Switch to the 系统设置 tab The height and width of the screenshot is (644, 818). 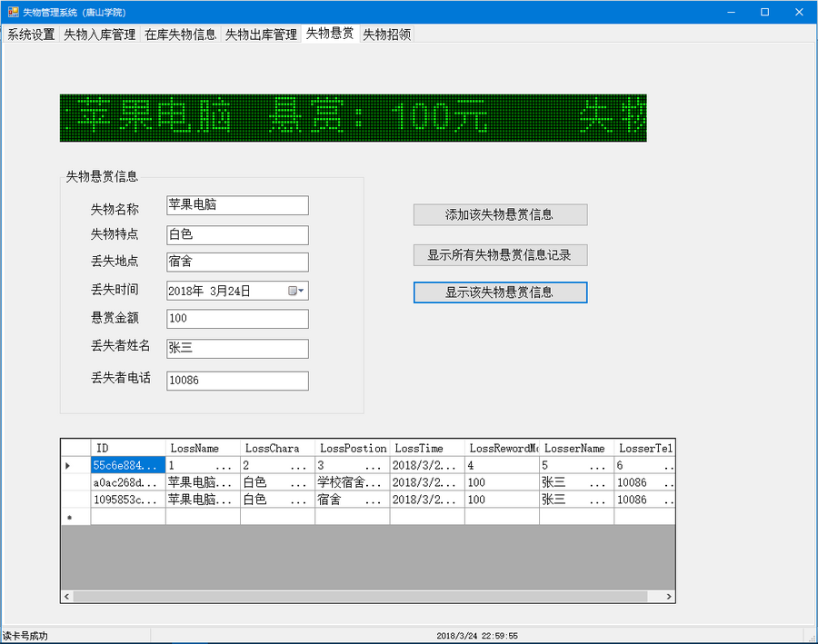(x=31, y=35)
